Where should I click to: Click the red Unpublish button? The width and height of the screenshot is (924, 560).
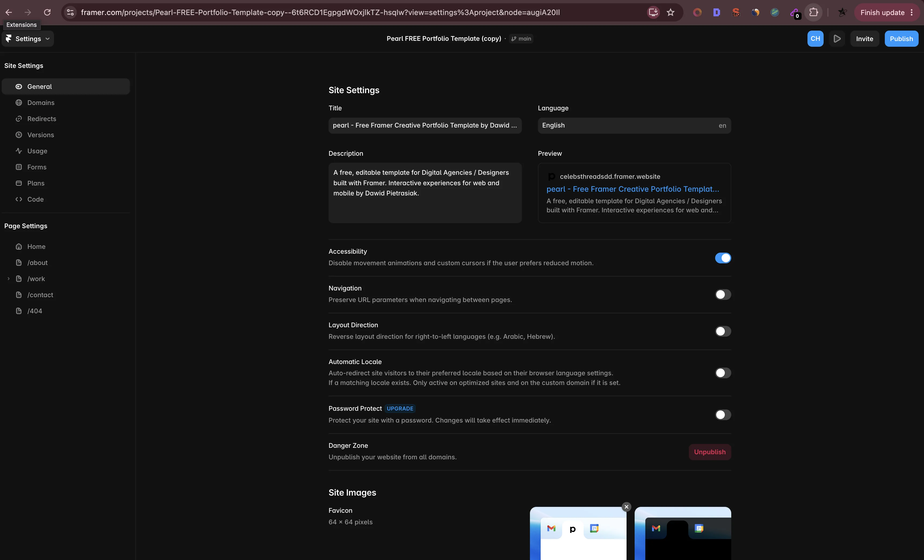point(710,452)
